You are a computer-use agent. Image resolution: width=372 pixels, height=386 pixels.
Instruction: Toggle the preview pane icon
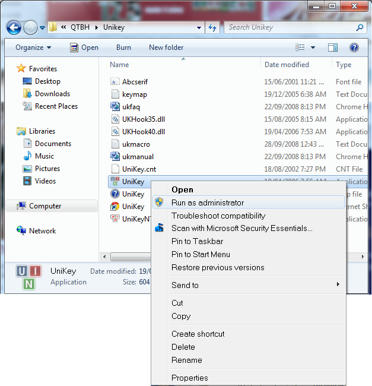click(x=333, y=48)
